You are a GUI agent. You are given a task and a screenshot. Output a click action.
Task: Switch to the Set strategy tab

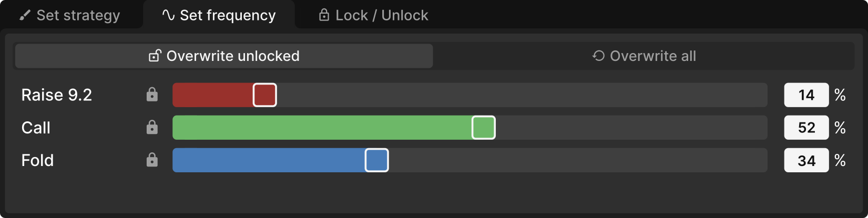(70, 15)
